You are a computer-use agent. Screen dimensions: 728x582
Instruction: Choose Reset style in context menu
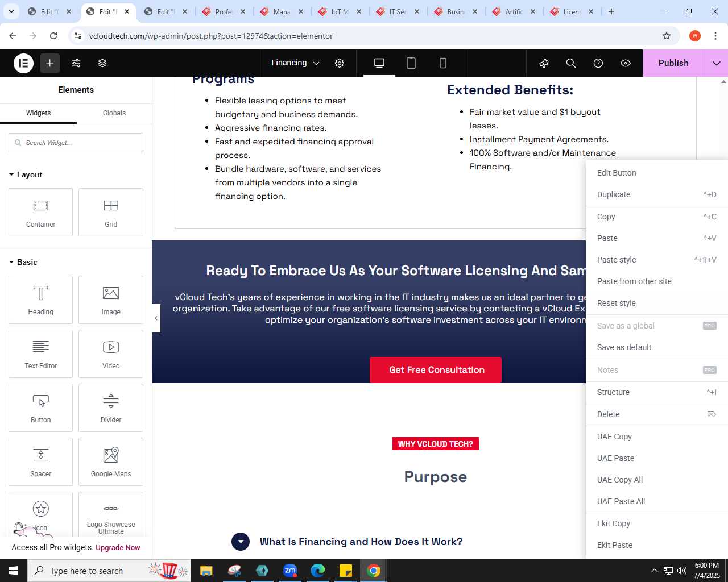coord(657,303)
